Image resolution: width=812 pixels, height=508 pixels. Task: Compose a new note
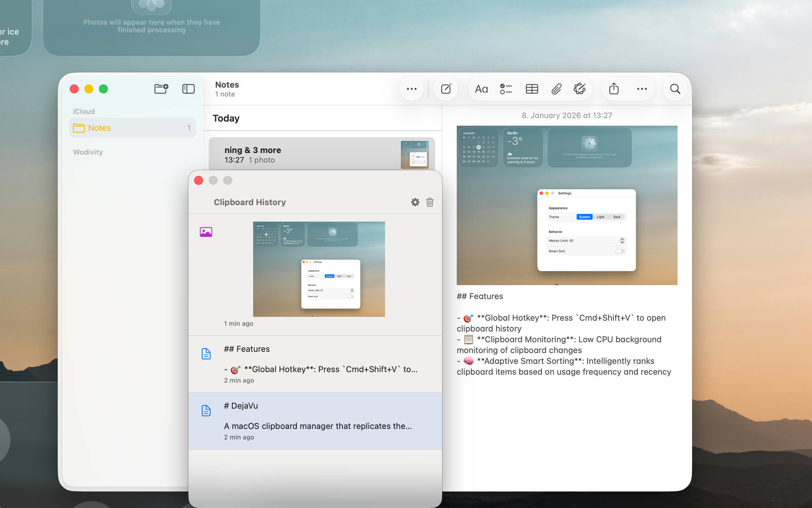point(446,89)
